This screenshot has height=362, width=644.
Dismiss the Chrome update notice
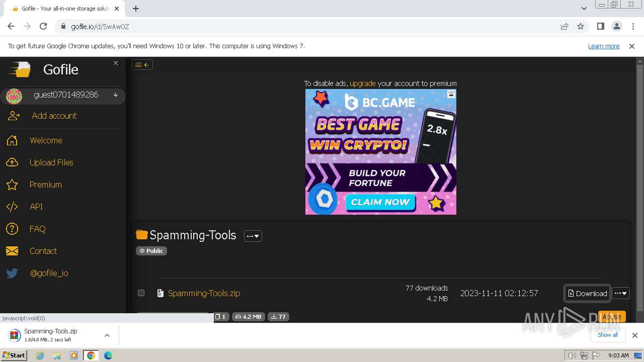click(x=632, y=46)
